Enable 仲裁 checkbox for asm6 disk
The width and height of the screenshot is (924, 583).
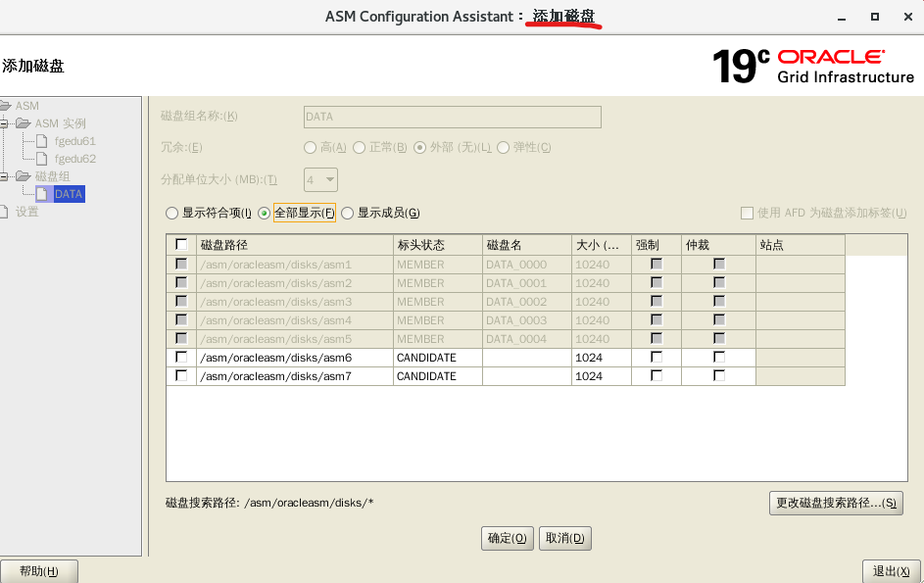pos(719,358)
